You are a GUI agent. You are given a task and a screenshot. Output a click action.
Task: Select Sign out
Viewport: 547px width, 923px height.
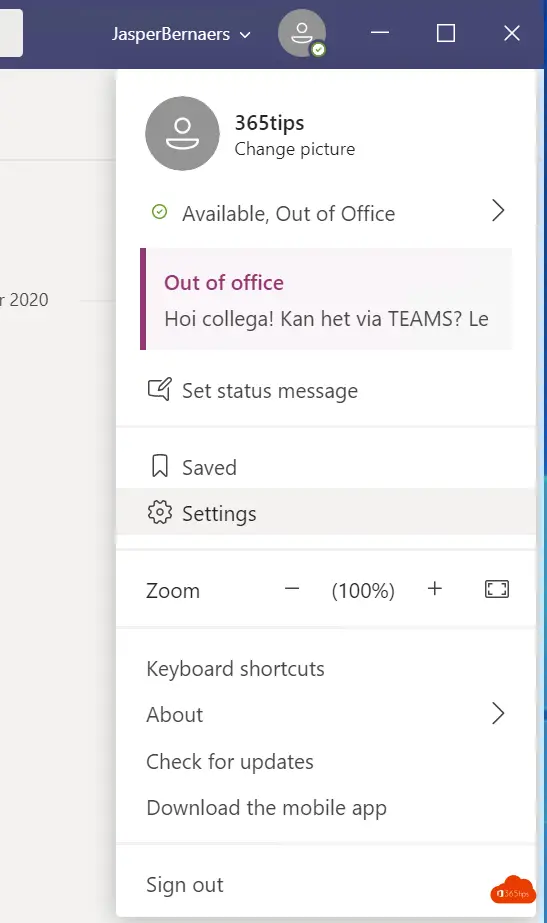pyautogui.click(x=185, y=885)
